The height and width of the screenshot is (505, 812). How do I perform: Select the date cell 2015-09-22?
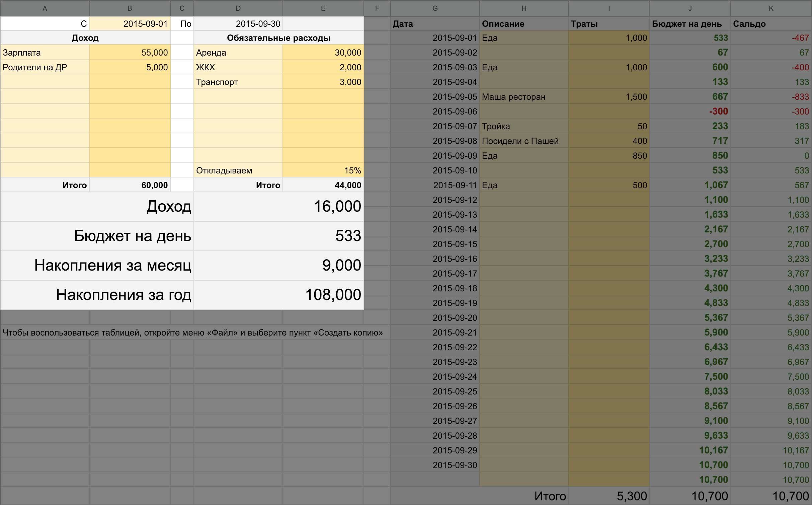coord(435,347)
